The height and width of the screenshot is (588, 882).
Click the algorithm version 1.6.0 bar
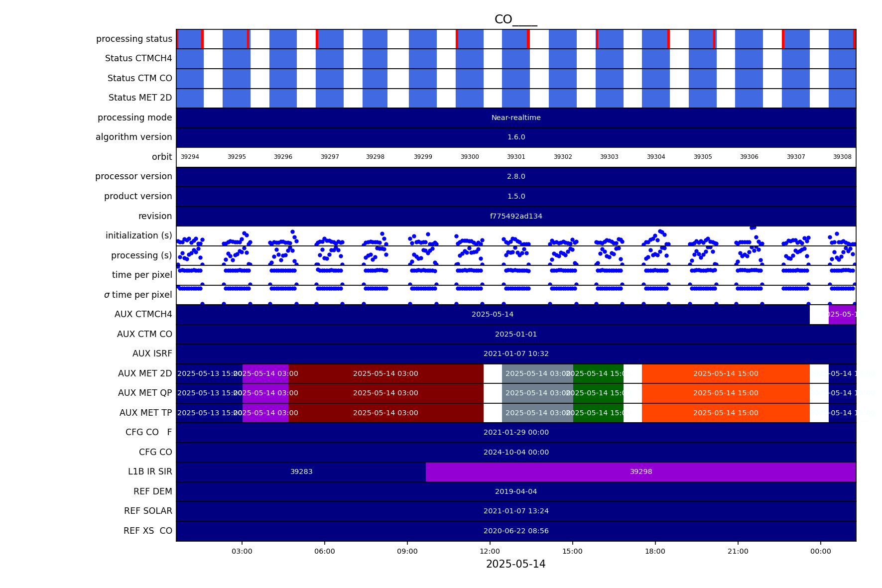coord(516,137)
